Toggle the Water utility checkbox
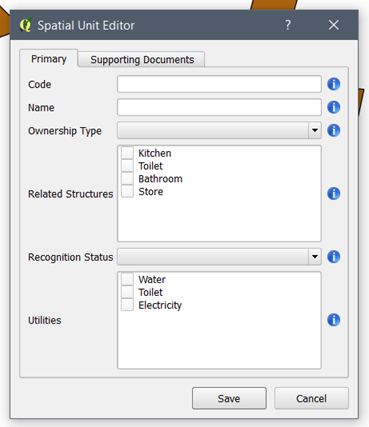369x427 pixels. pos(127,279)
